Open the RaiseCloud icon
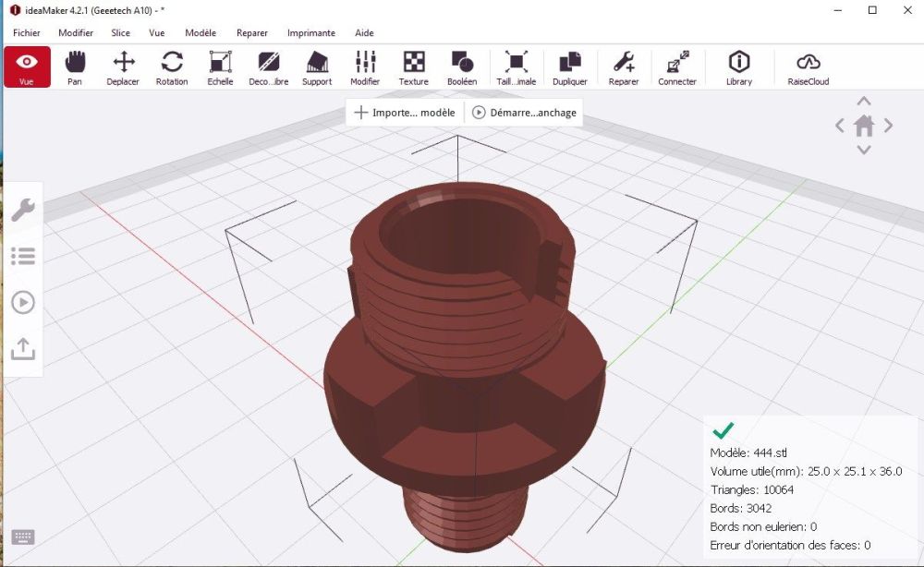Image resolution: width=924 pixels, height=567 pixels. [808, 67]
